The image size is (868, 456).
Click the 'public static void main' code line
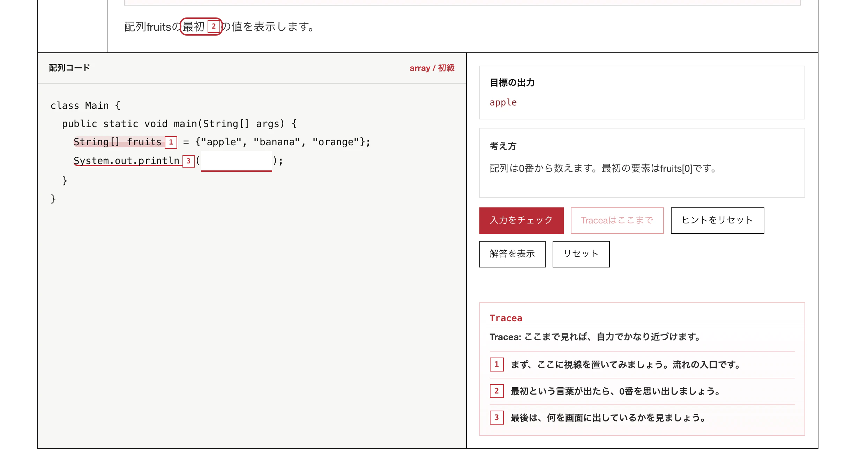pos(179,124)
